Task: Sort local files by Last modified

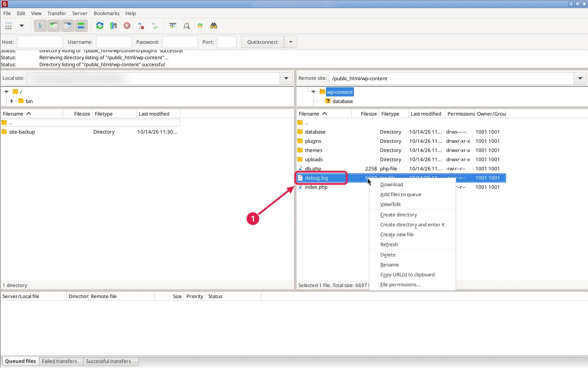Action: [x=158, y=114]
